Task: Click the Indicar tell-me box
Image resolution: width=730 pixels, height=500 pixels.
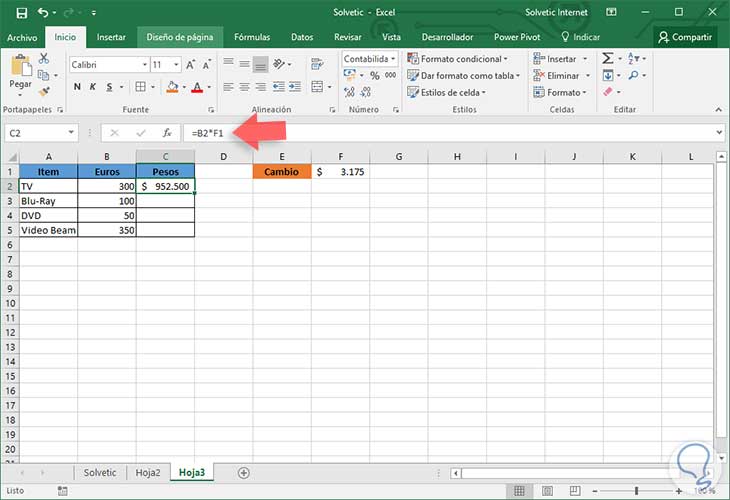Action: tap(581, 37)
